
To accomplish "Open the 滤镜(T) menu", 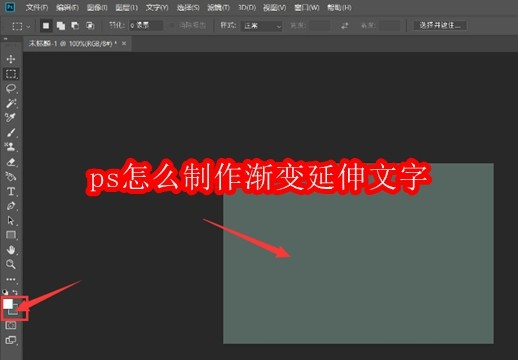I will (218, 7).
